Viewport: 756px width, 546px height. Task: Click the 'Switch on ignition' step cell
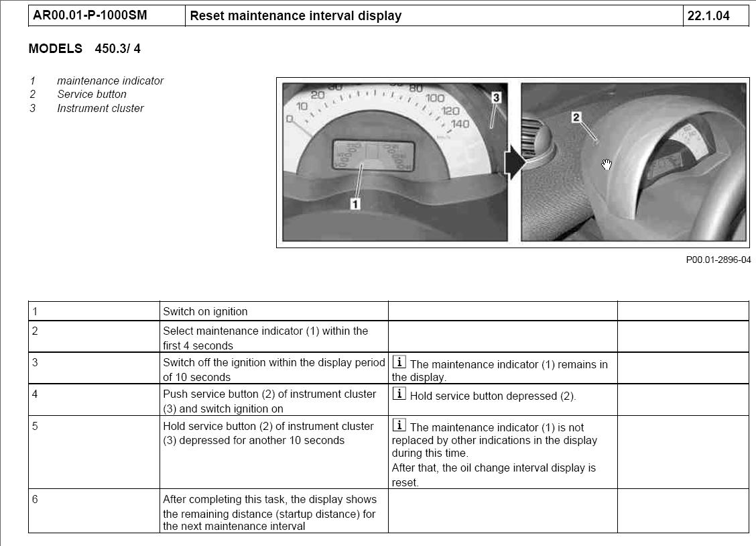point(205,311)
